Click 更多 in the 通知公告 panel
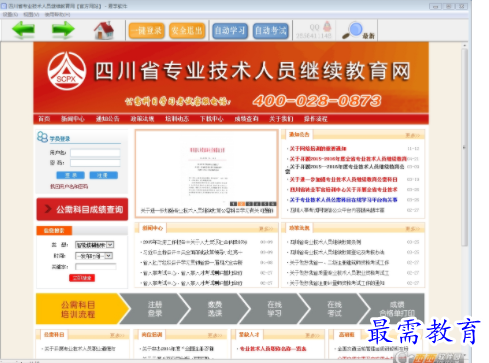 412,135
